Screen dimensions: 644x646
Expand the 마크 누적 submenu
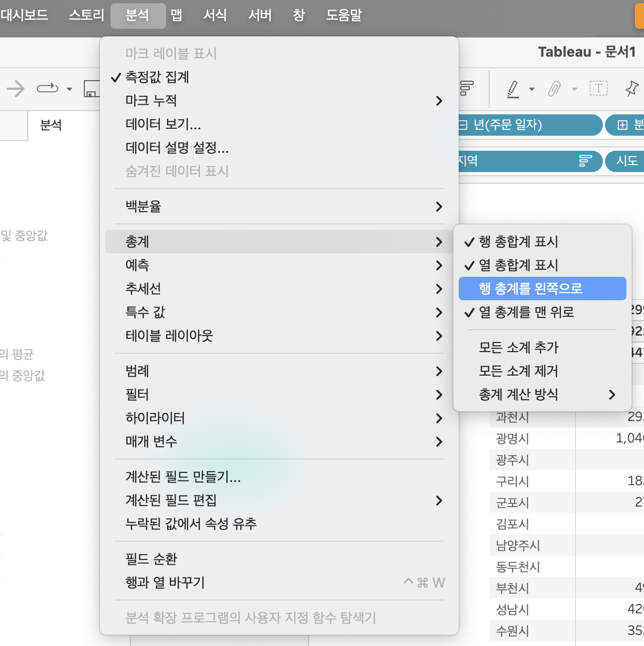pos(279,100)
